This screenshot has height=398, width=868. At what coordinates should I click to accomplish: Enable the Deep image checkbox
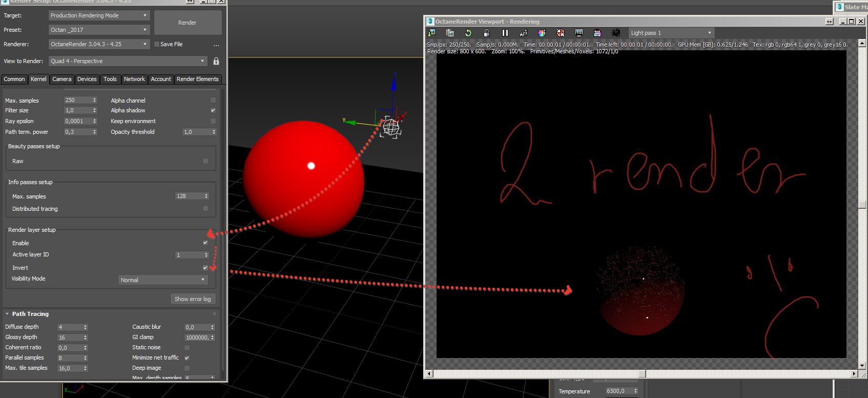pos(187,368)
